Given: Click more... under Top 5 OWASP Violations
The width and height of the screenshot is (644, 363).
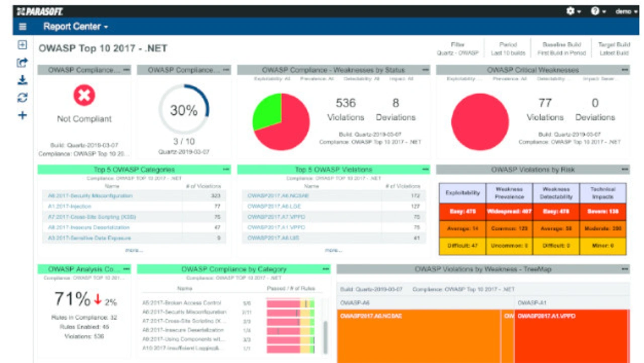Looking at the screenshot, I should click(x=333, y=250).
